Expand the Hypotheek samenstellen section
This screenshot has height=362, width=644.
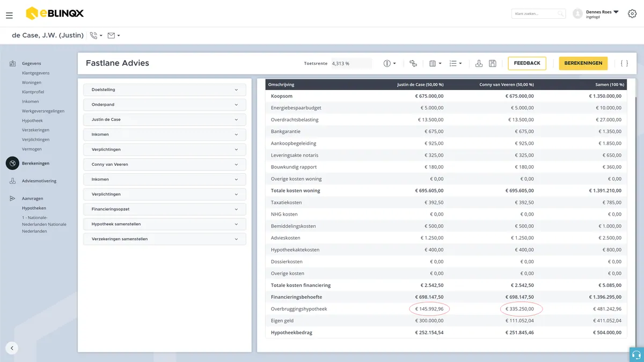pos(165,224)
